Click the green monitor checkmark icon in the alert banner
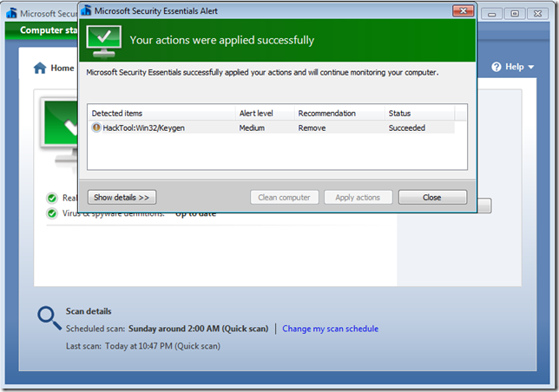This screenshot has height=392, width=559. tap(103, 42)
